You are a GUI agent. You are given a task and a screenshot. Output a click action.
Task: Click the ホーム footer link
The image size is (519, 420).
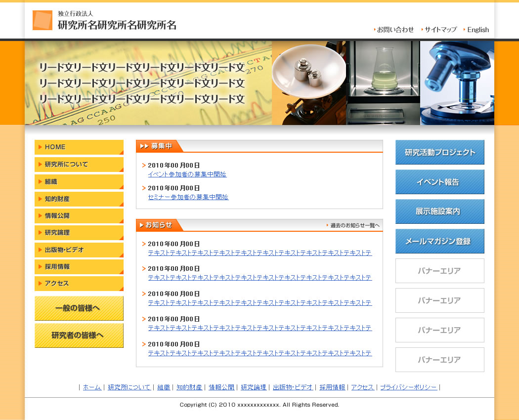pos(92,387)
